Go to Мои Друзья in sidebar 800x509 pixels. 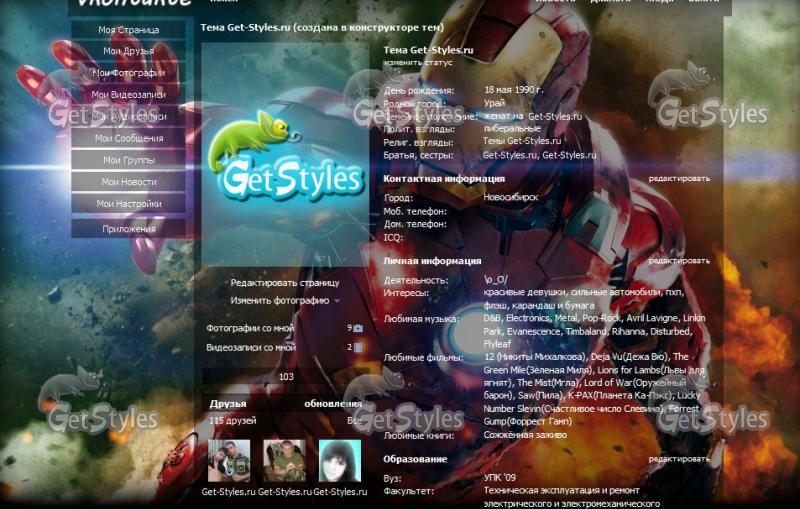click(x=129, y=51)
